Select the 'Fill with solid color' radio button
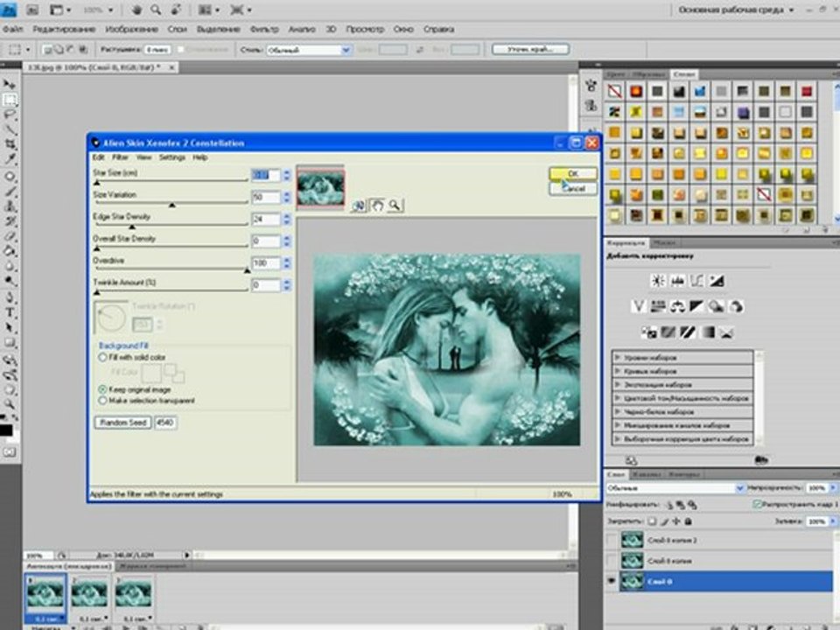Viewport: 840px width, 630px height. point(102,357)
